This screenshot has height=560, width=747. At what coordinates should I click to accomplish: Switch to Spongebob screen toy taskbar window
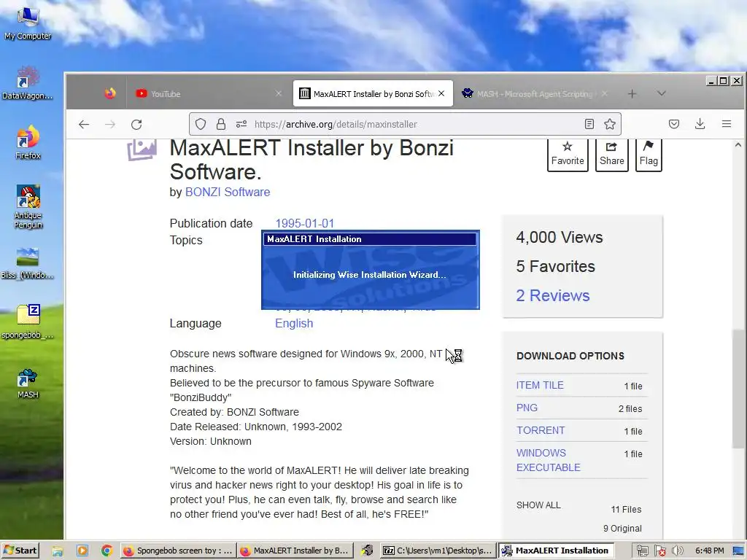[177, 551]
